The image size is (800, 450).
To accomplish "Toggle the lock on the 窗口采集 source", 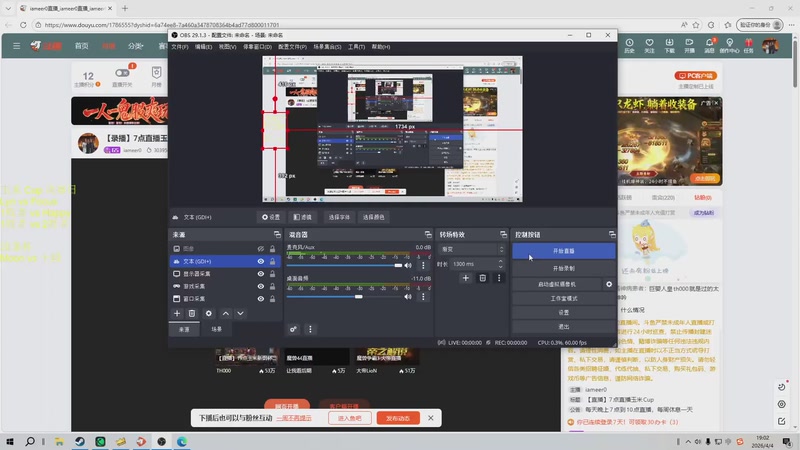I will pos(272,299).
